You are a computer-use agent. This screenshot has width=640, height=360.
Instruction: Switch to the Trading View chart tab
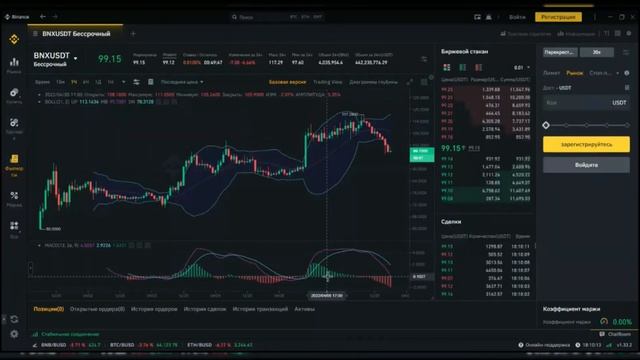327,82
